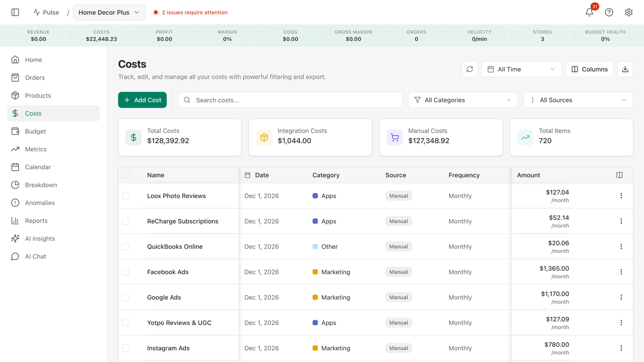Image resolution: width=644 pixels, height=362 pixels.
Task: Go to Anomalies in sidebar
Action: [40, 203]
